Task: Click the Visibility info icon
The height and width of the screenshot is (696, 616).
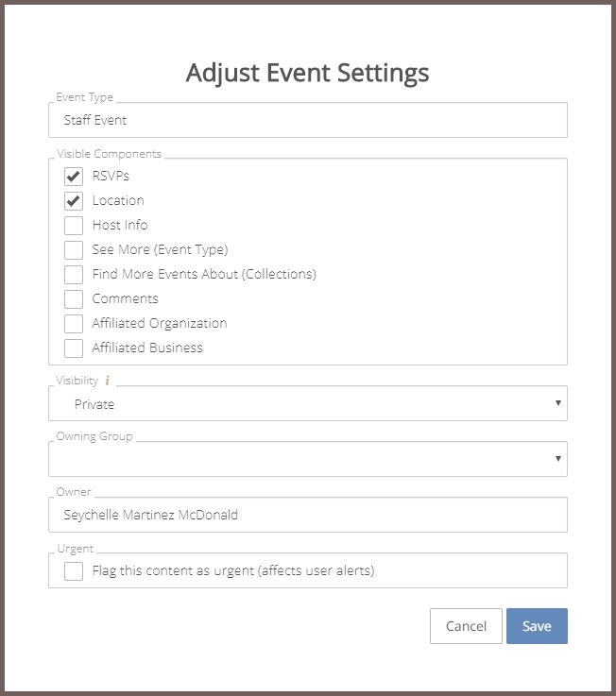Action: 107,381
